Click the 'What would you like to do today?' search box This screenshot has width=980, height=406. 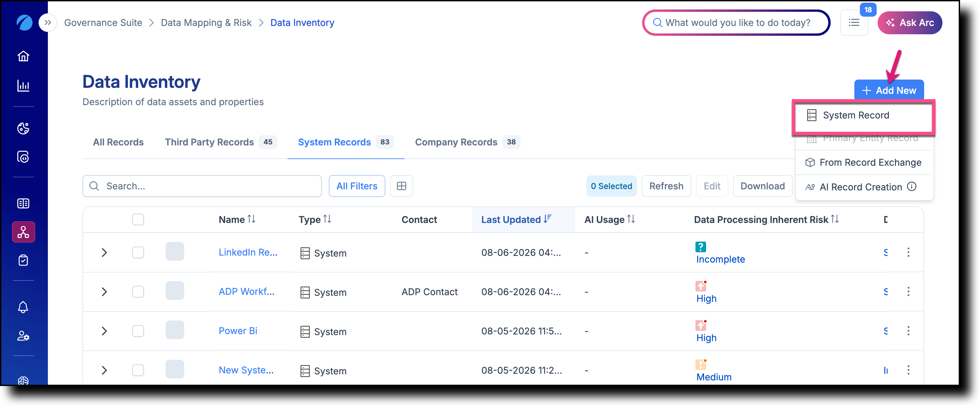pyautogui.click(x=736, y=23)
